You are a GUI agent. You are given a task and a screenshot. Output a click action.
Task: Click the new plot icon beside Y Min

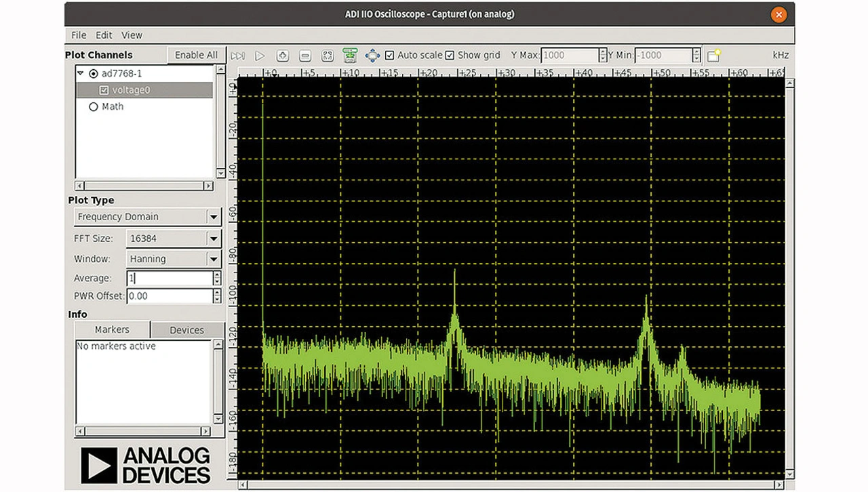pos(713,56)
